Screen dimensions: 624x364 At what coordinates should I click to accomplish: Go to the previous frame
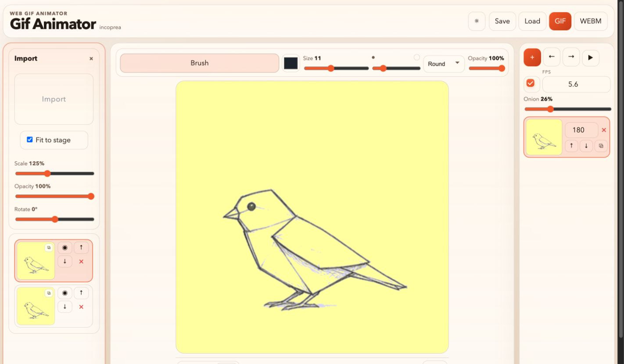[x=552, y=57]
